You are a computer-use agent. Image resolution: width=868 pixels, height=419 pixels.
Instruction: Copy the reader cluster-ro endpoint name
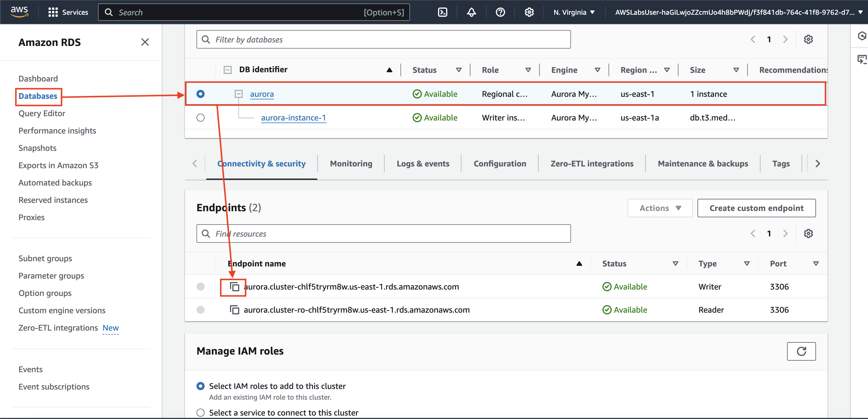(235, 310)
